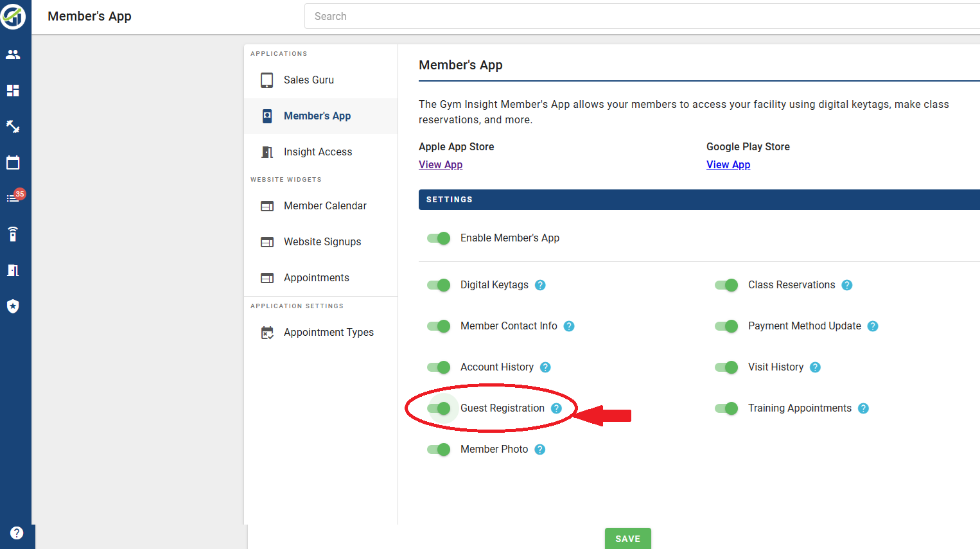Click the Appointments widget icon
Screen dimensions: 980x549
point(267,278)
